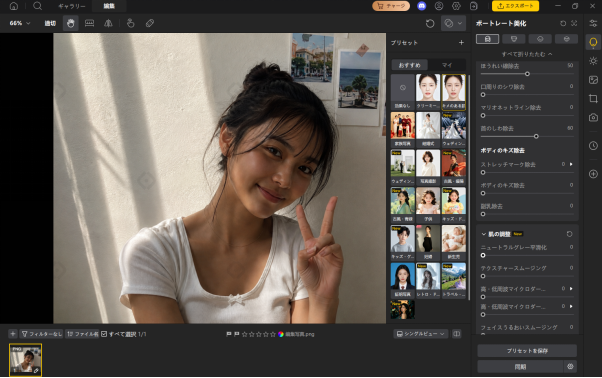Screen dimensions: 602x378
Task: Collapse all sections via すべて折りたたむ
Action: click(x=527, y=54)
